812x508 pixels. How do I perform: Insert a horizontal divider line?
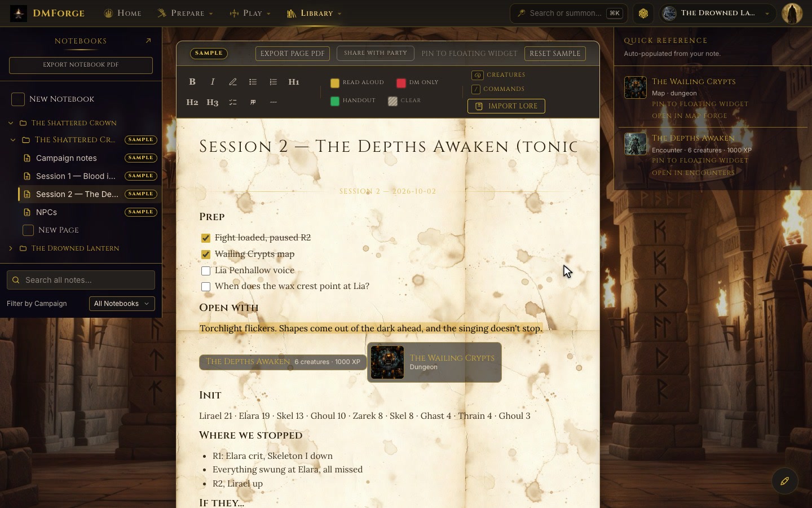point(273,102)
